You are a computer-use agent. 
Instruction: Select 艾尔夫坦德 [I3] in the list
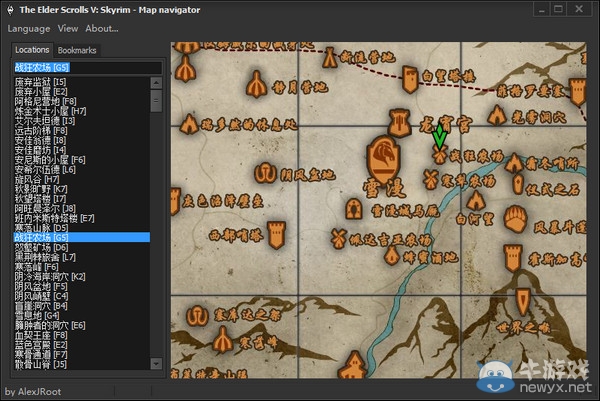82,121
